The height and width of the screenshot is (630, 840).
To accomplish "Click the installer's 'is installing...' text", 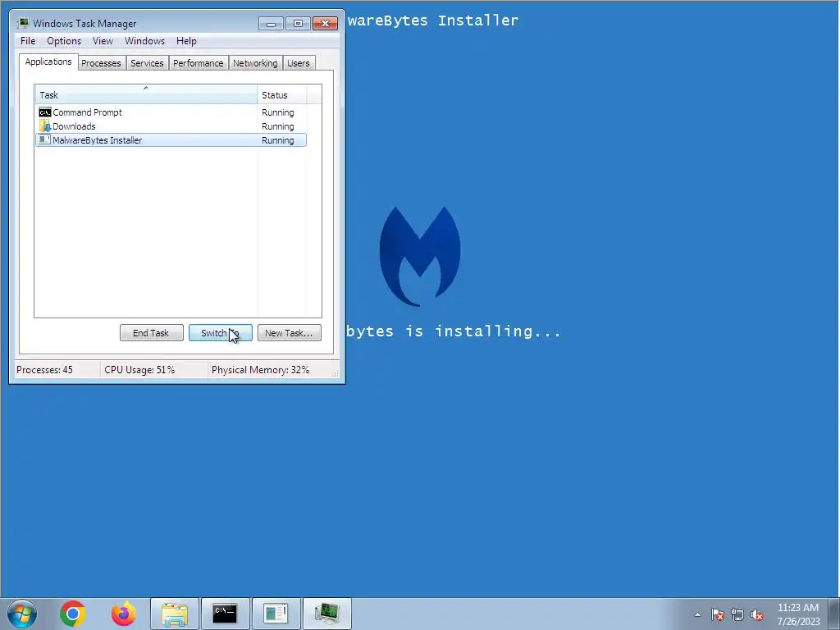I will [482, 331].
